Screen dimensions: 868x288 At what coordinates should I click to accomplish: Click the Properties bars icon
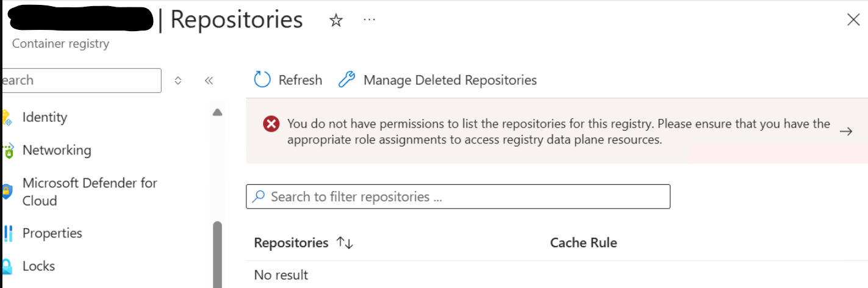pyautogui.click(x=7, y=233)
